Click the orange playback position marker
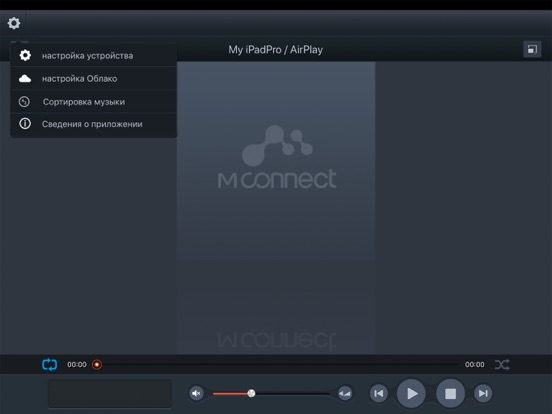 click(97, 364)
